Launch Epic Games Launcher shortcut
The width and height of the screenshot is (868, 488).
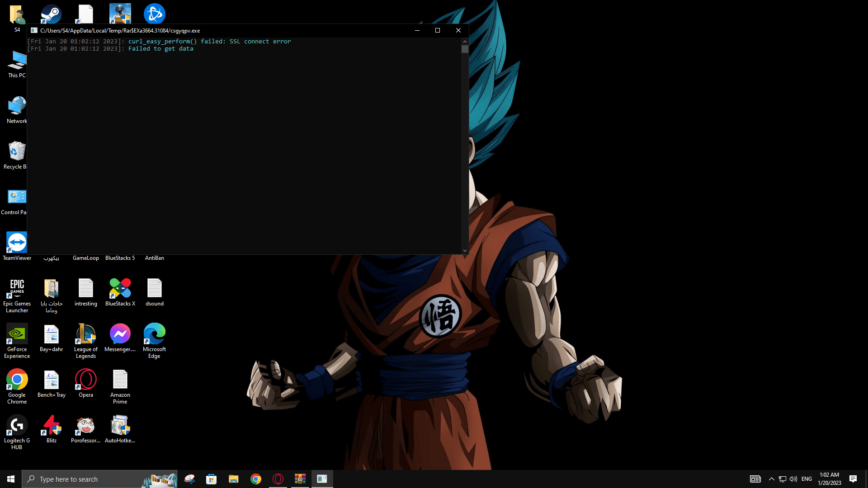(x=17, y=296)
